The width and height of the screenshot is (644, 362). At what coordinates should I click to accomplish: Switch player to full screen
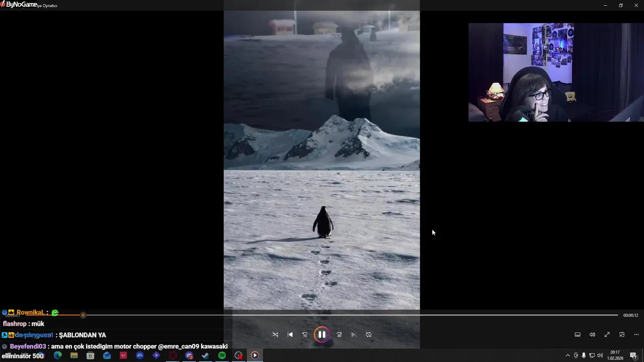607,334
